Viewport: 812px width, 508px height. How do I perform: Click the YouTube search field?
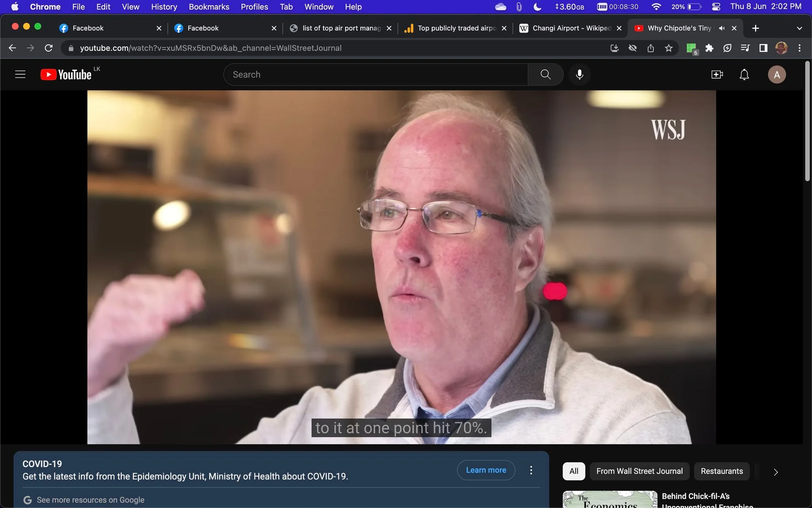[x=376, y=75]
